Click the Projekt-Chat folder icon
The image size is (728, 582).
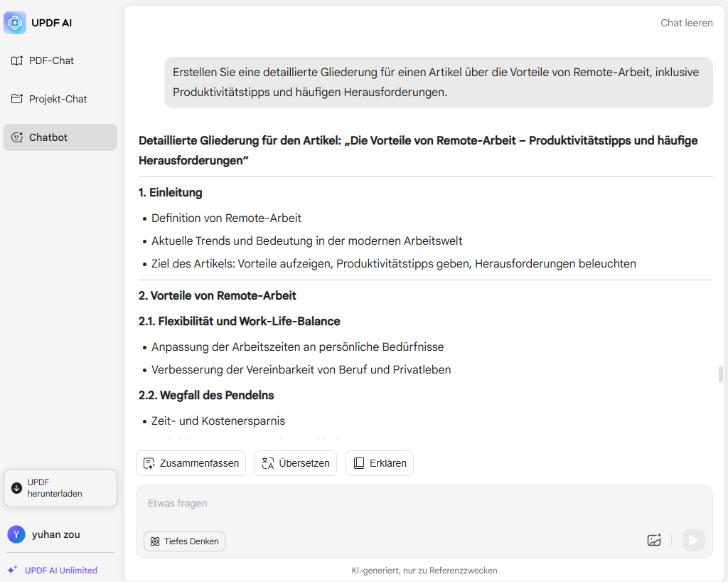click(x=17, y=99)
